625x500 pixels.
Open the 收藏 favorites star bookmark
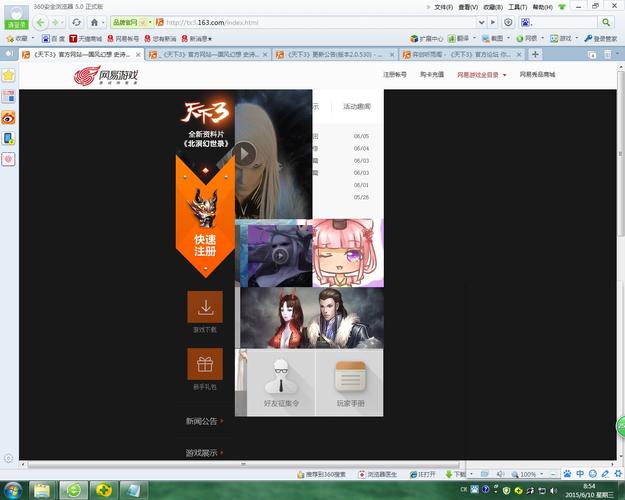16,39
